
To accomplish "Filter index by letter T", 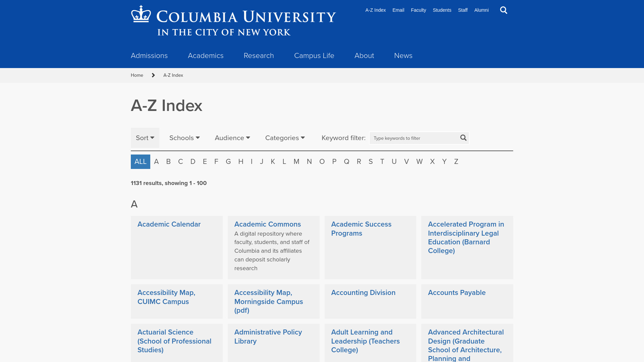I will coord(382,162).
